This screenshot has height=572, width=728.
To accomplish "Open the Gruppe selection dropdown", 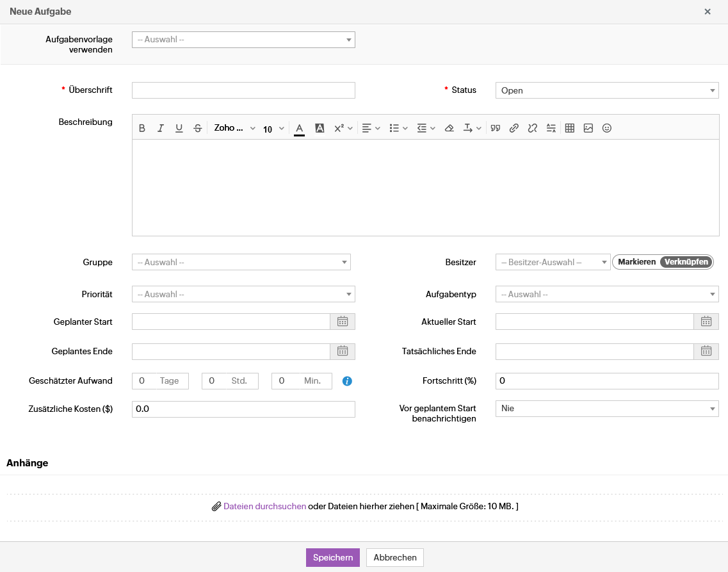I will (x=241, y=262).
